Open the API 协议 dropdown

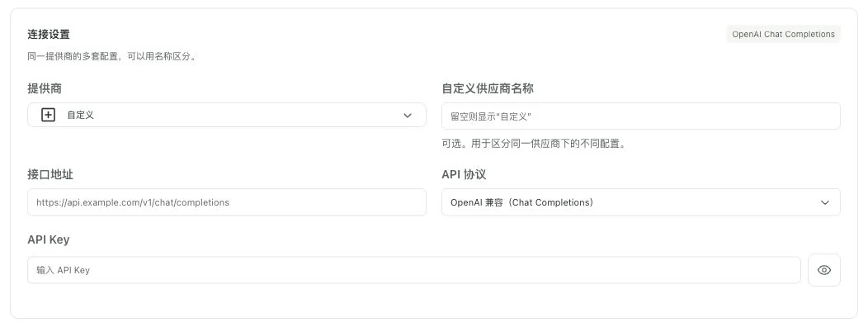coord(641,202)
